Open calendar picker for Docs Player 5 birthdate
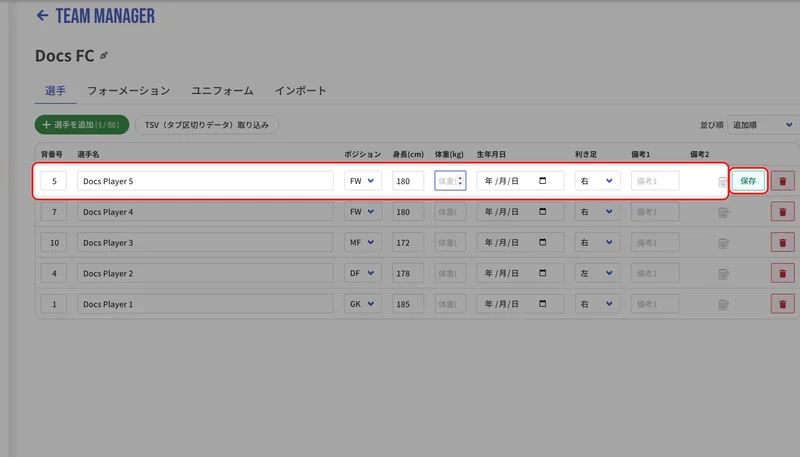800x457 pixels. click(x=542, y=181)
